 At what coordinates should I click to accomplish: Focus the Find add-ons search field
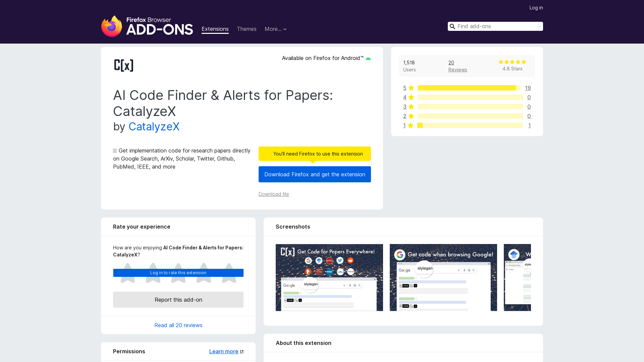[495, 26]
